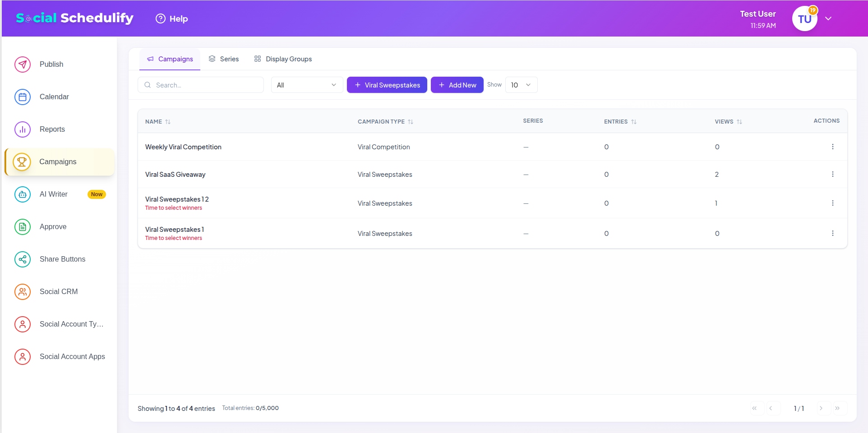Switch to the Series tab
Image resolution: width=868 pixels, height=433 pixels.
[224, 59]
